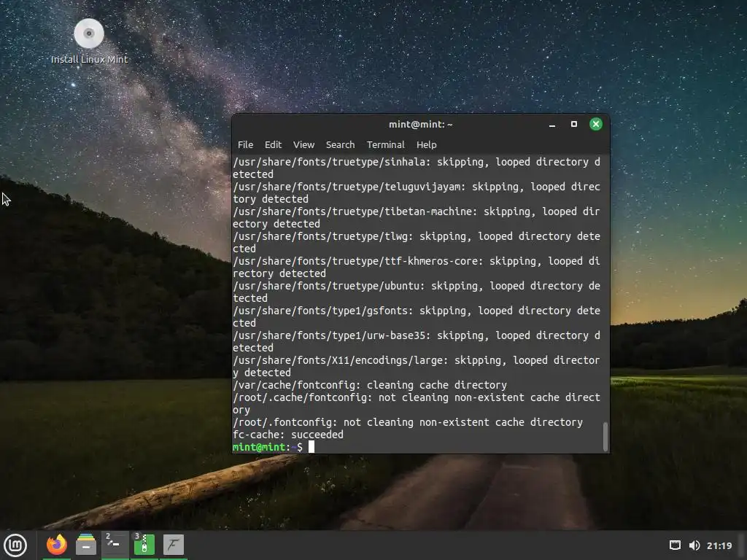The image size is (747, 560).
Task: Click the '/usr/share/fonts/type1/gsfonts' line
Action: (x=417, y=316)
